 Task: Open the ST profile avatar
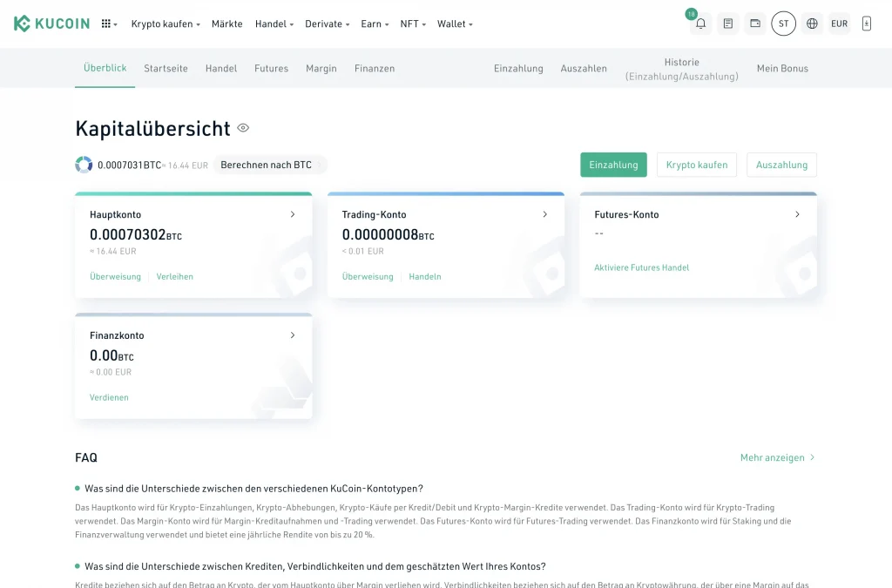783,24
